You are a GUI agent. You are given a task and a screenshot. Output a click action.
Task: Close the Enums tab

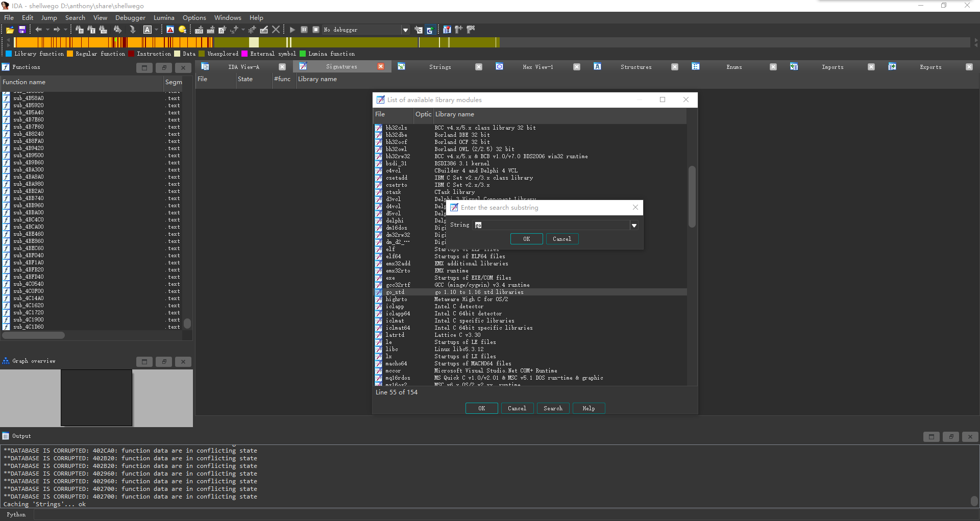click(773, 67)
